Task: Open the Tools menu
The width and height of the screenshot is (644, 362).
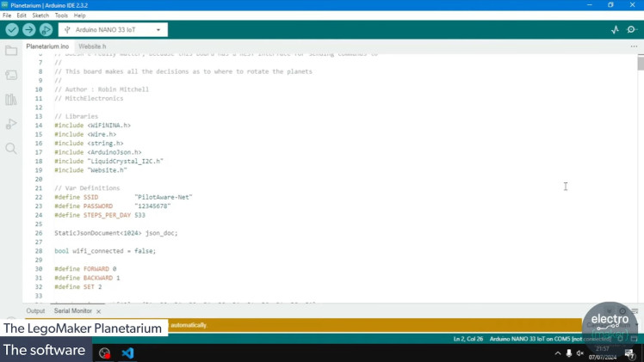Action: click(61, 15)
